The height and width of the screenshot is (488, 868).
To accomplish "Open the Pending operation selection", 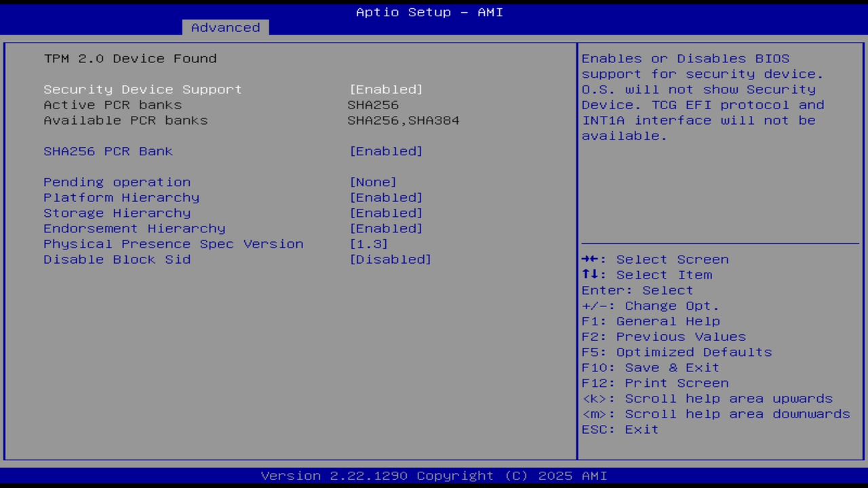I will point(117,182).
